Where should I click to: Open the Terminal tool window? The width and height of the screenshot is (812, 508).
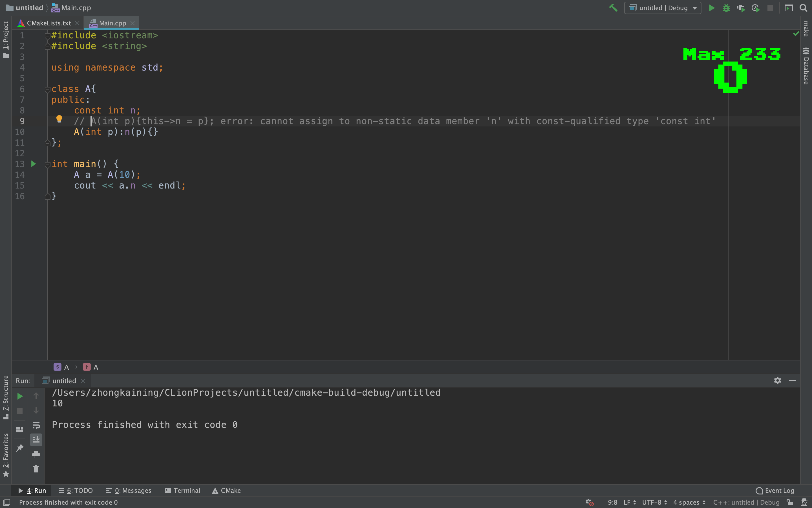pyautogui.click(x=182, y=491)
